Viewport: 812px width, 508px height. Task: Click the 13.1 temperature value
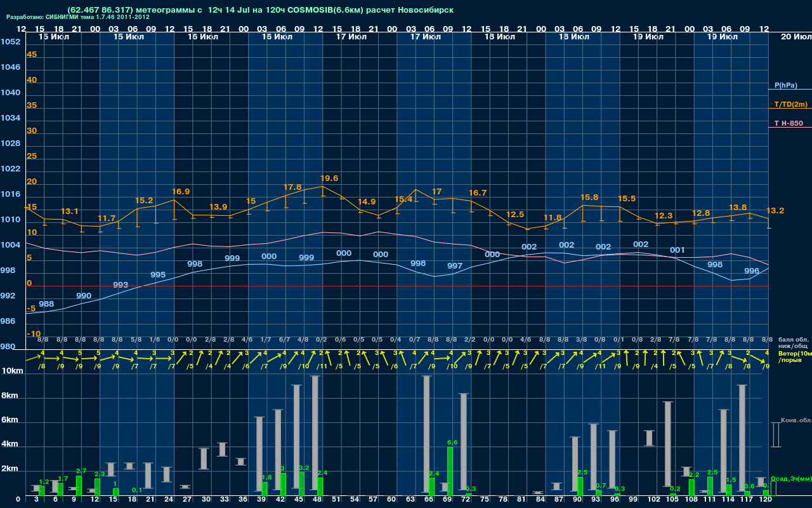(70, 211)
